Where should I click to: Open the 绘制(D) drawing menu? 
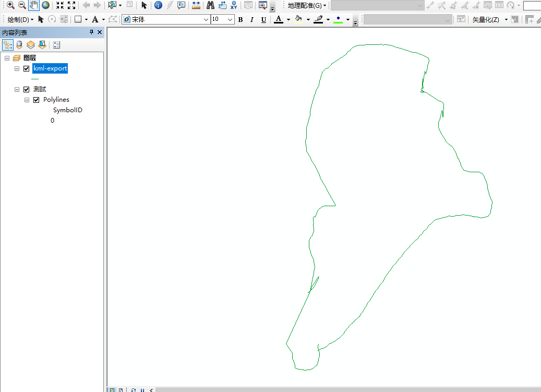pos(20,20)
